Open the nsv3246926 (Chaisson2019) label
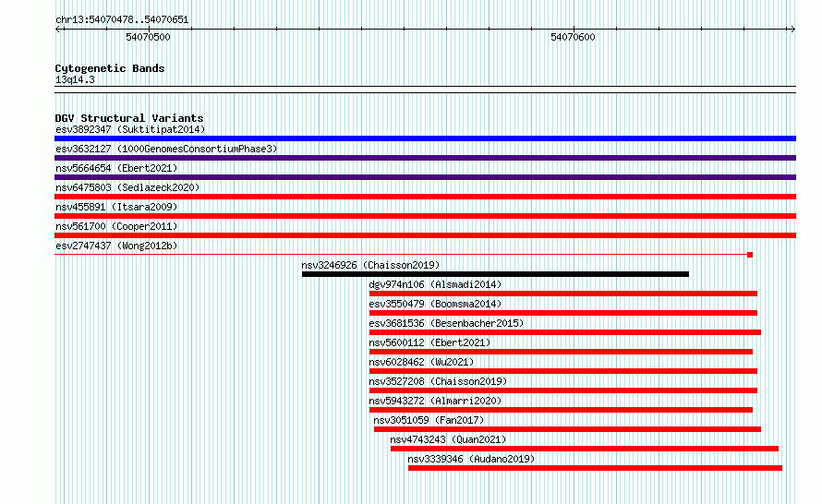 point(370,265)
